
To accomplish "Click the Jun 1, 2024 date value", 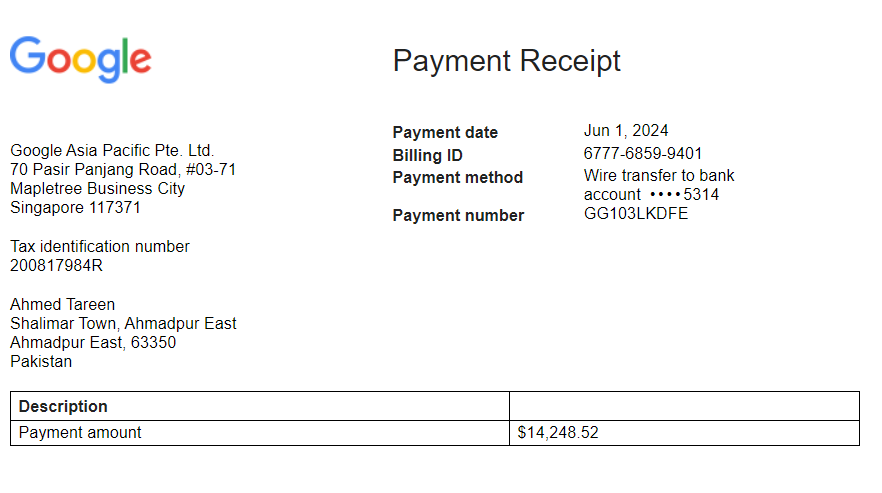I will pos(626,131).
